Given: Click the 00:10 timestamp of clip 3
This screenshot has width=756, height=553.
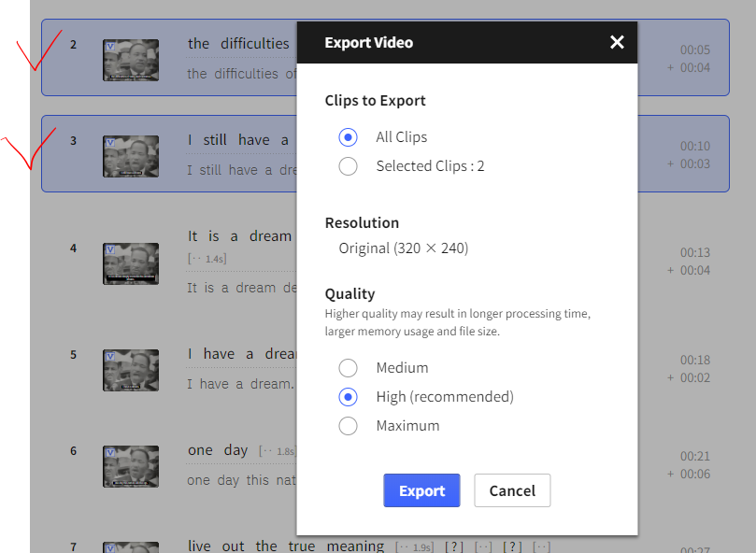Looking at the screenshot, I should [x=694, y=146].
